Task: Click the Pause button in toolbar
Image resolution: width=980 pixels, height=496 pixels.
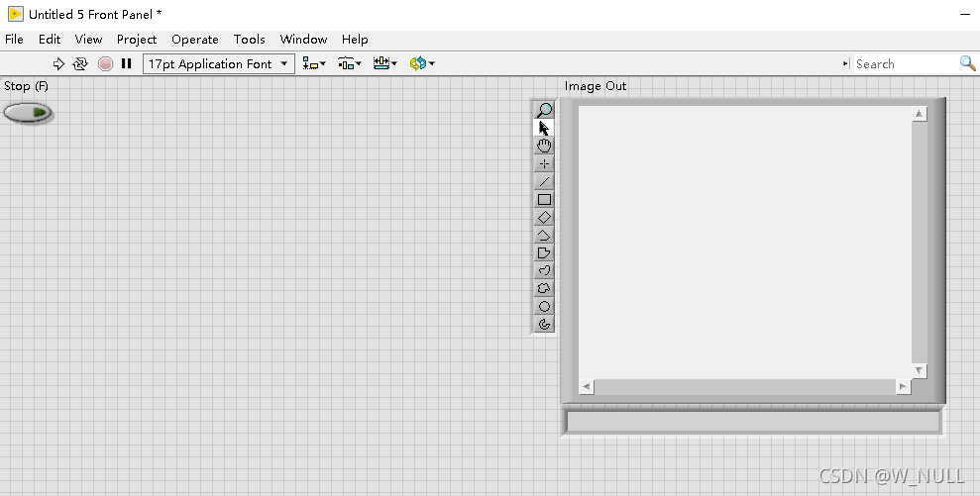Action: pyautogui.click(x=126, y=63)
